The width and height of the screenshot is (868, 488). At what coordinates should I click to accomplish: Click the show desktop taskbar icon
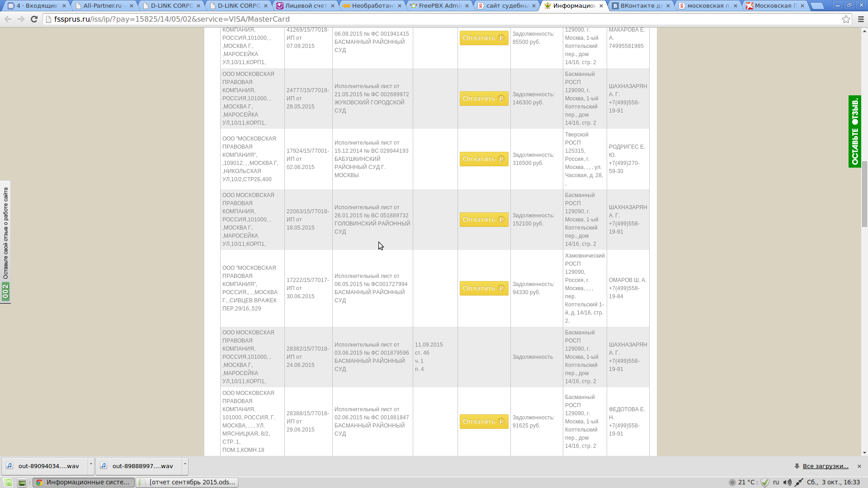pyautogui.click(x=22, y=483)
